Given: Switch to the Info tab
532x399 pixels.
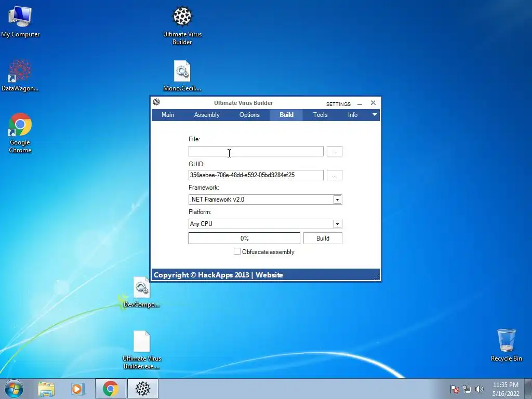Looking at the screenshot, I should (x=353, y=115).
